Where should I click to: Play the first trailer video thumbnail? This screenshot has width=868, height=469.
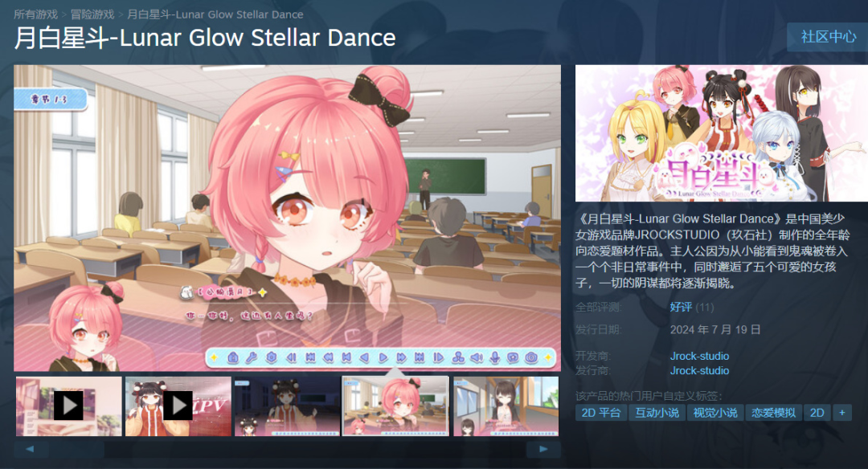click(68, 406)
